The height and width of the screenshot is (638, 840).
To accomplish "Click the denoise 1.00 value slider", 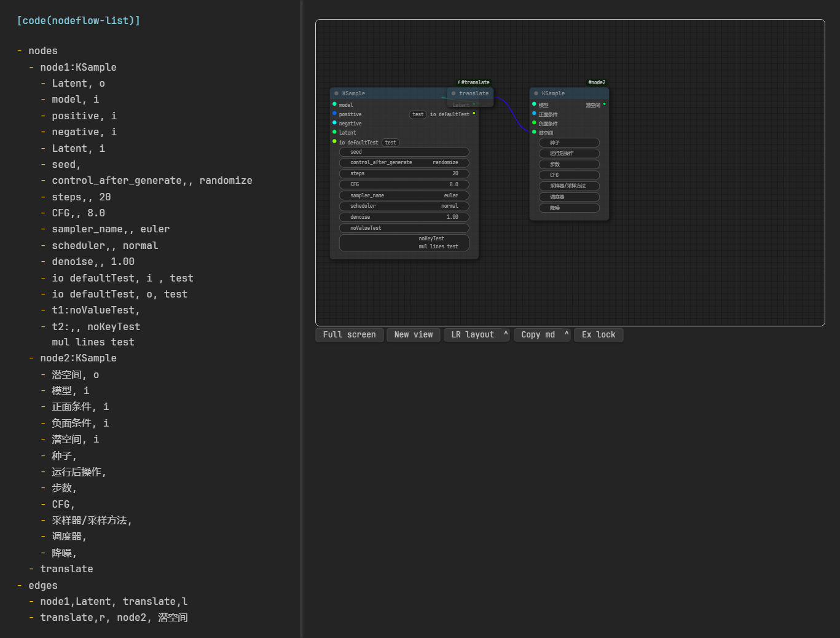I will pyautogui.click(x=404, y=217).
